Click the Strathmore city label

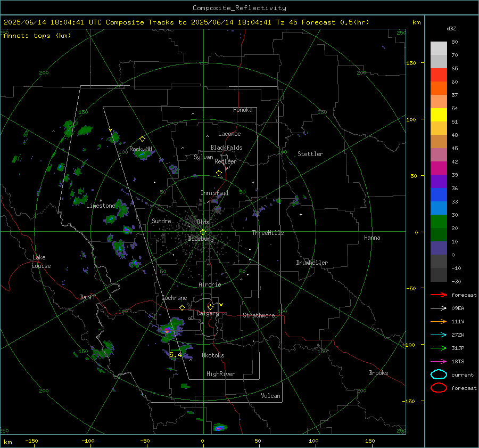(x=259, y=315)
